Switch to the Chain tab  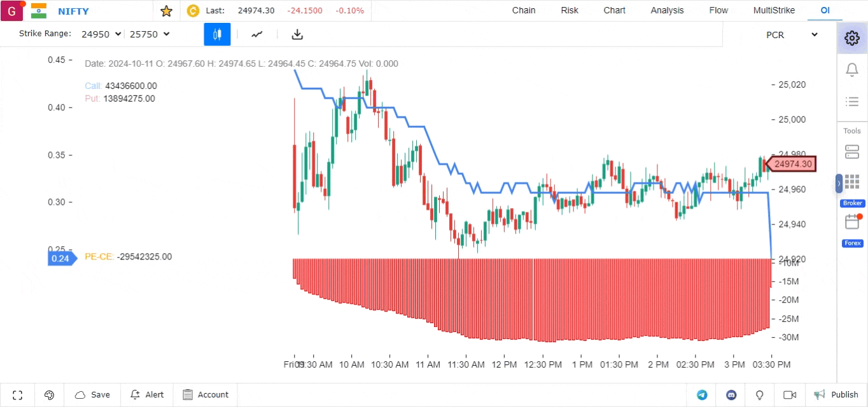[524, 10]
